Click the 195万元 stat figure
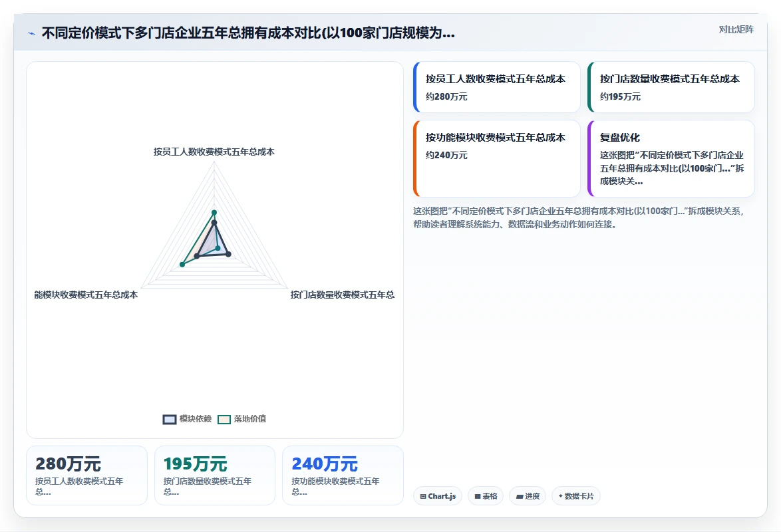Viewport: 781px width, 532px height. point(196,464)
